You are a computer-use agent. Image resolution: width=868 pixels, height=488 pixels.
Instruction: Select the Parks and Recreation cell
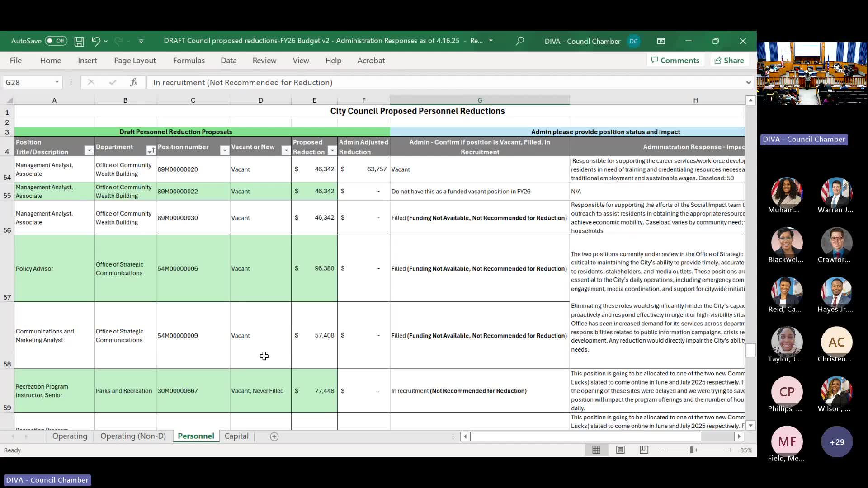click(x=125, y=391)
